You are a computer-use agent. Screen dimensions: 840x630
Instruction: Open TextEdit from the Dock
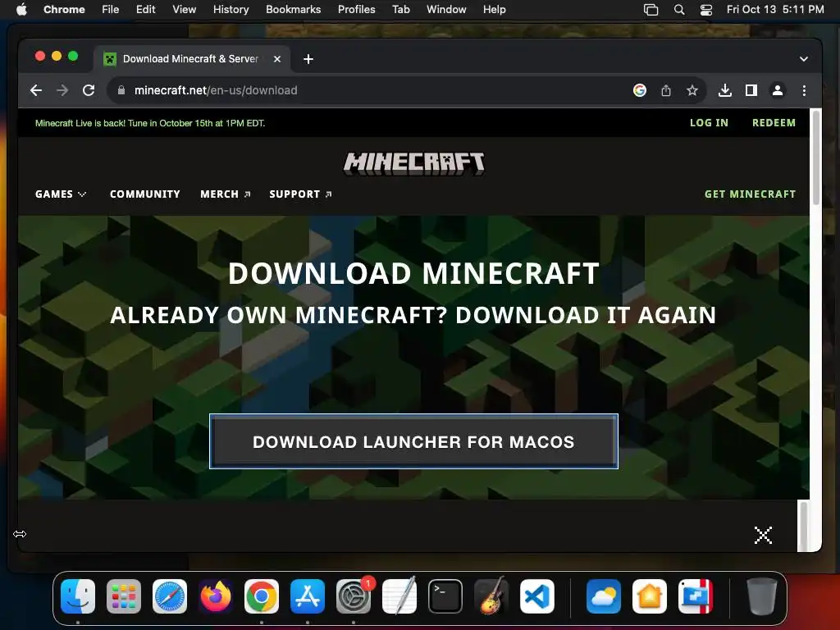(399, 596)
